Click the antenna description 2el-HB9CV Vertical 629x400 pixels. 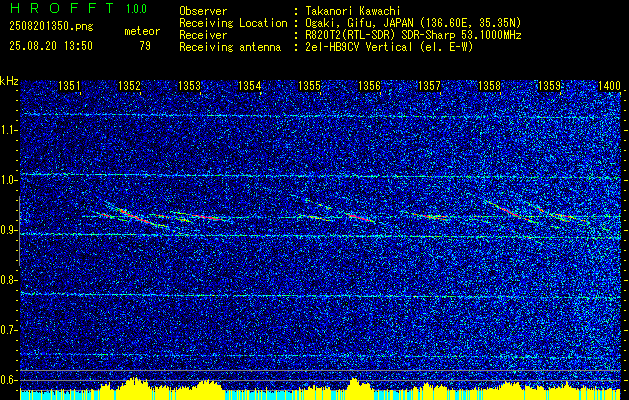tap(389, 47)
